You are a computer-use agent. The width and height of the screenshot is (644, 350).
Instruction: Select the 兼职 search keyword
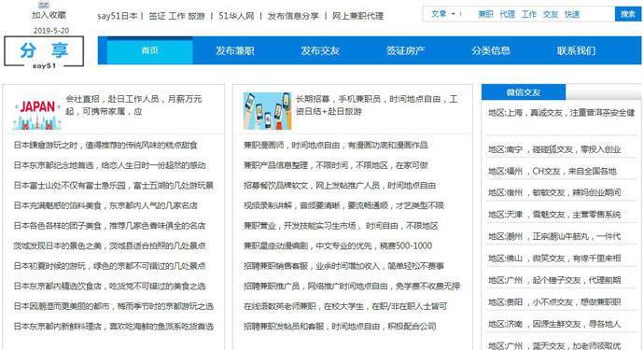(485, 14)
